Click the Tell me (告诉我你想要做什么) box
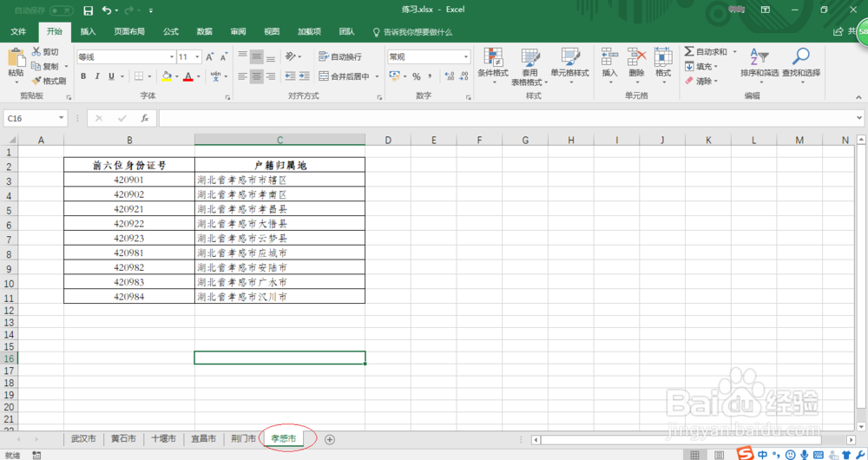 (413, 32)
